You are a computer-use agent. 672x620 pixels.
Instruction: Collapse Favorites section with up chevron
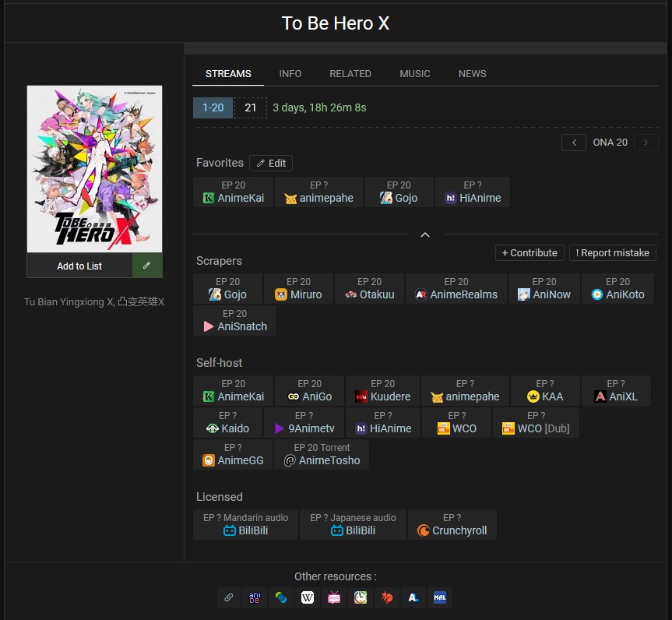point(425,234)
